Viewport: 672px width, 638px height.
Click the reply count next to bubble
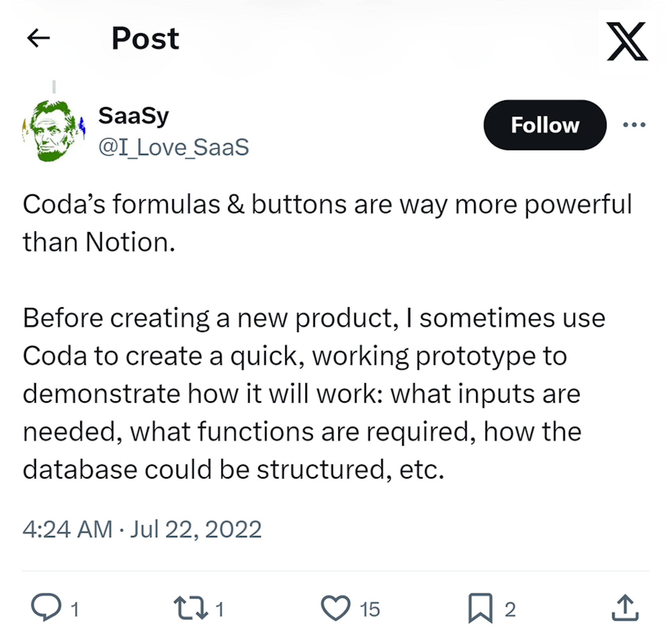point(75,609)
